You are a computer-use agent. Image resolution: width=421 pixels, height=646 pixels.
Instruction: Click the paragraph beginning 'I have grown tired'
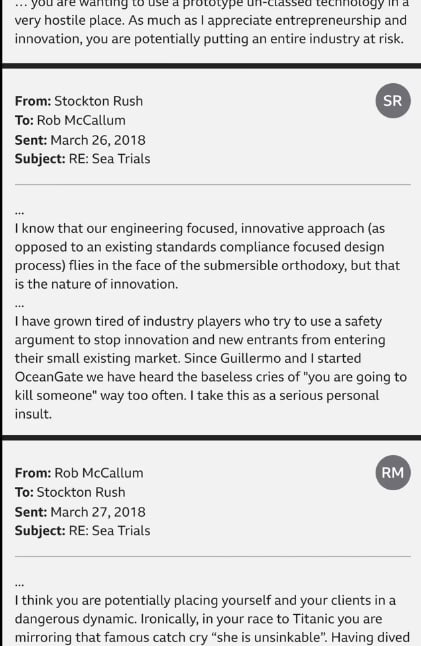[210, 367]
